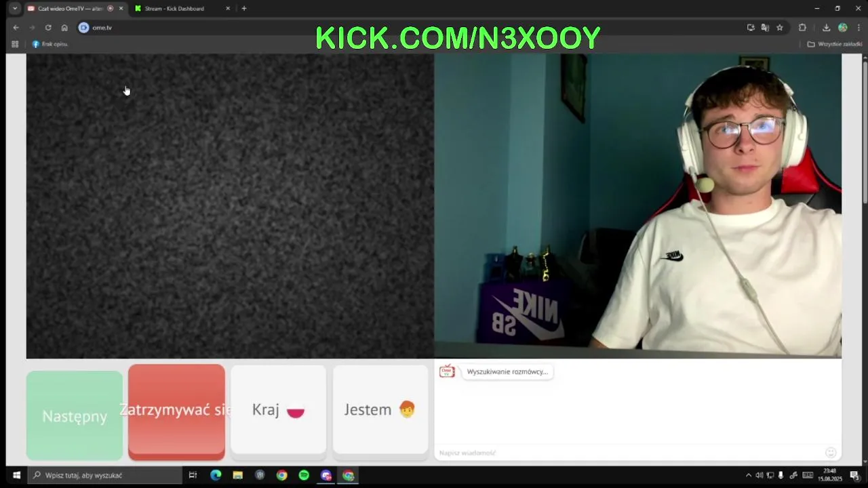
Task: Open the emoji picker in chat
Action: pos(831,453)
